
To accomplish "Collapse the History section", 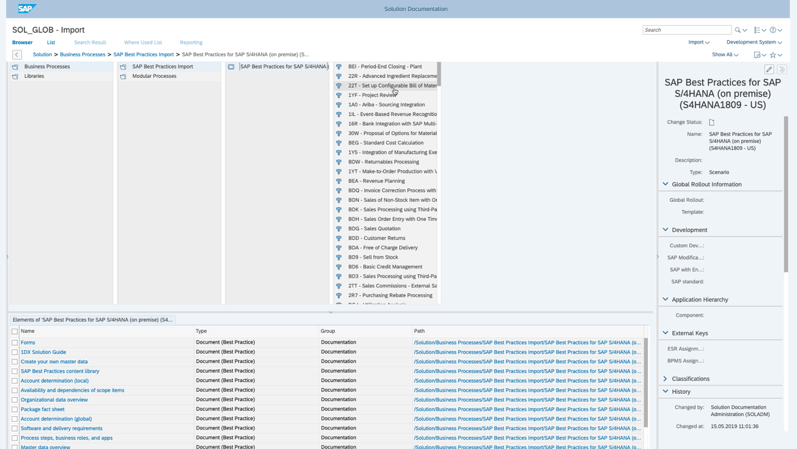I will coord(665,392).
